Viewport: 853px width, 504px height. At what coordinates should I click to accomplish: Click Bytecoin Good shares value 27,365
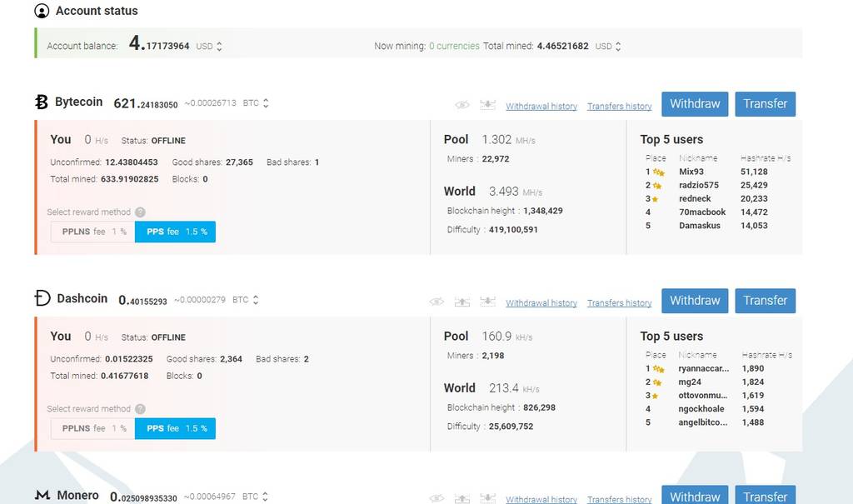click(x=239, y=162)
